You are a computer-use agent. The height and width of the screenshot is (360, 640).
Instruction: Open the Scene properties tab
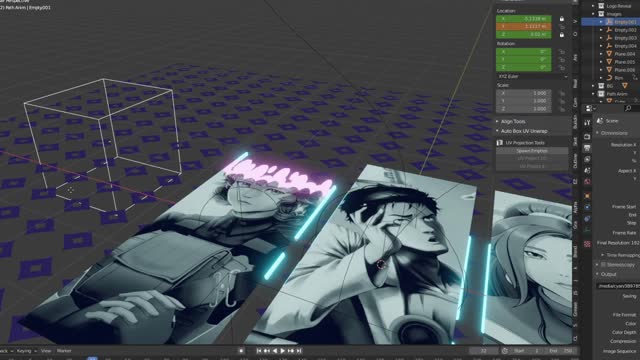coord(587,171)
